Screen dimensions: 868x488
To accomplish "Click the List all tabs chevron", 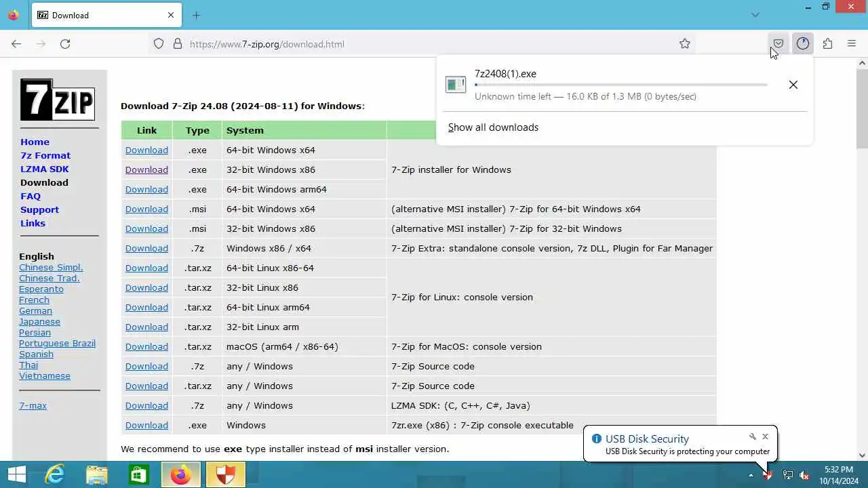I will [x=755, y=15].
